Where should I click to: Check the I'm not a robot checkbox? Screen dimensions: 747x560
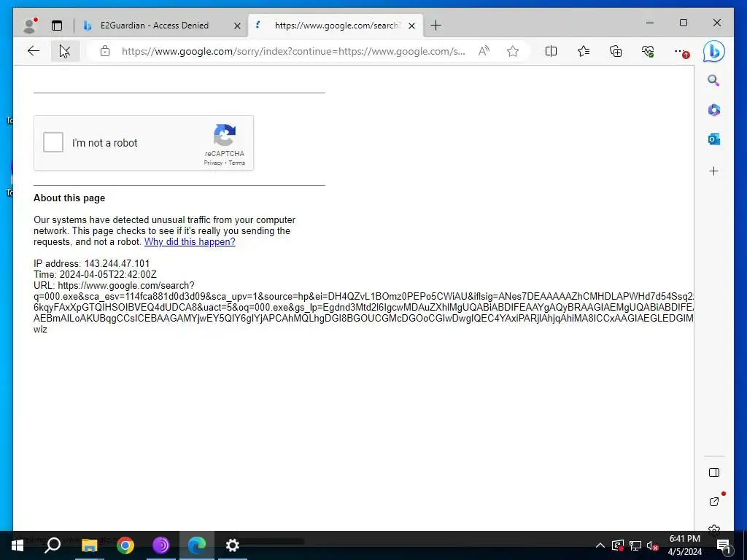coord(53,142)
